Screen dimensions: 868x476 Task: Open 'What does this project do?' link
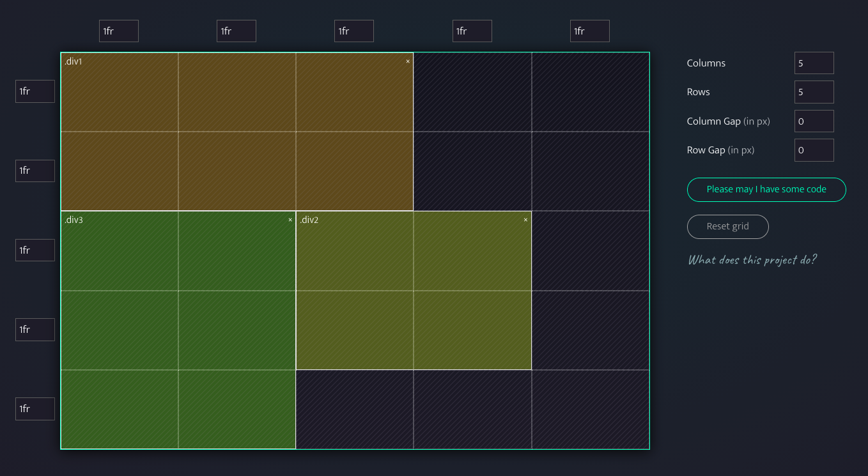(752, 260)
